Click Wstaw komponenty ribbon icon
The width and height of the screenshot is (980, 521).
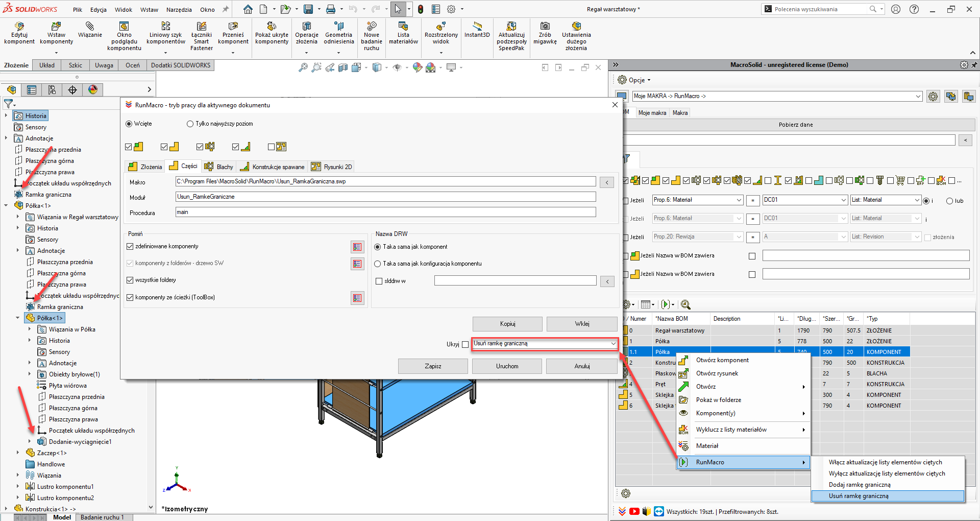pos(56,27)
